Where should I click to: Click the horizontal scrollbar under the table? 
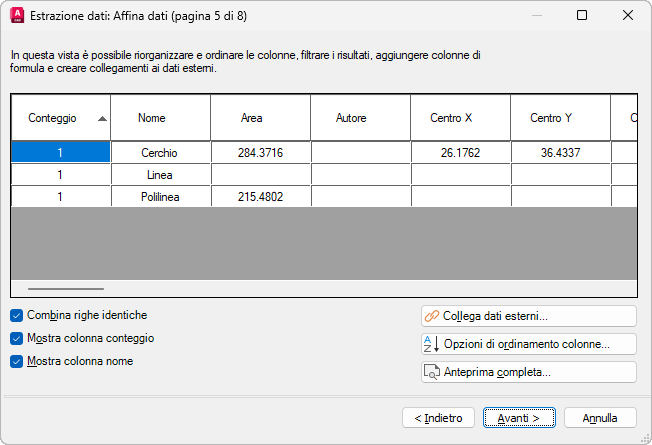tap(65, 288)
